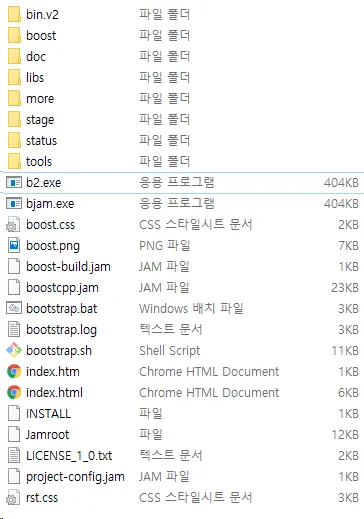The height and width of the screenshot is (519, 364).
Task: Click the 404KB size of b2.exe
Action: point(341,183)
